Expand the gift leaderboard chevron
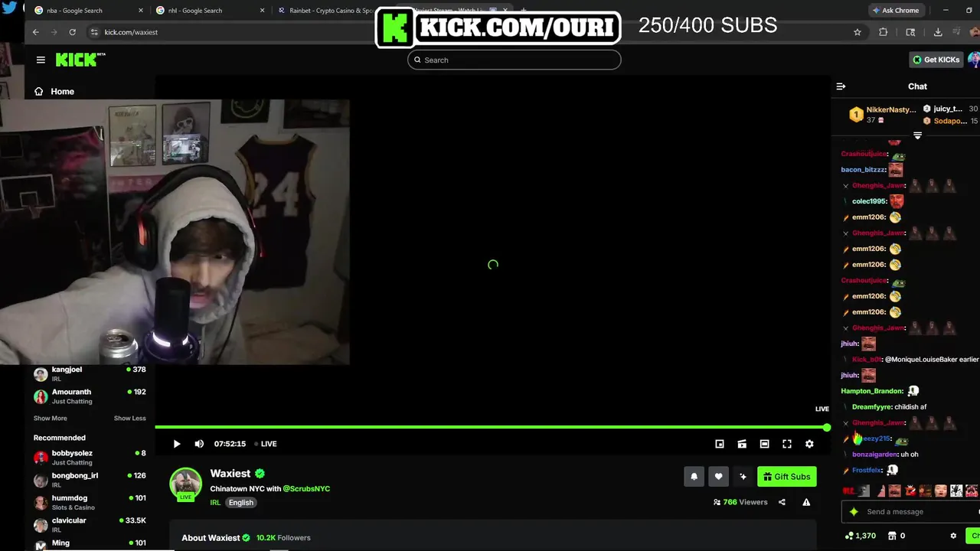This screenshot has height=551, width=980. 917,135
